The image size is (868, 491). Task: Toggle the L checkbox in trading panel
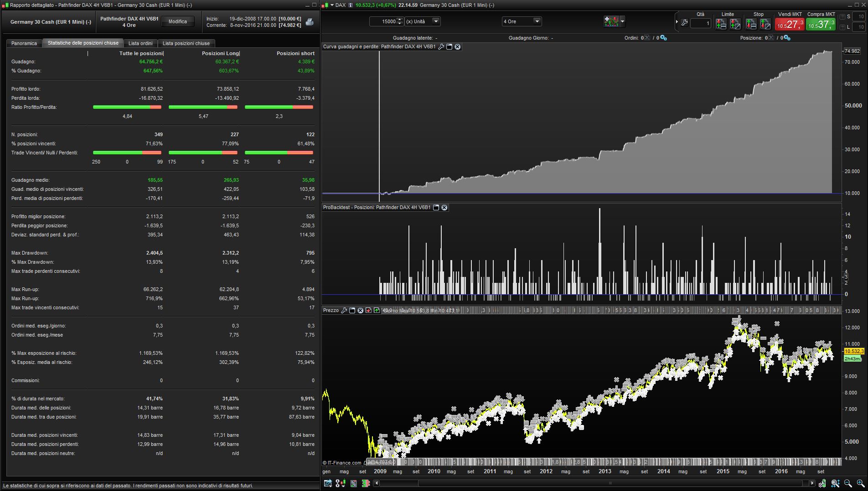(x=842, y=27)
